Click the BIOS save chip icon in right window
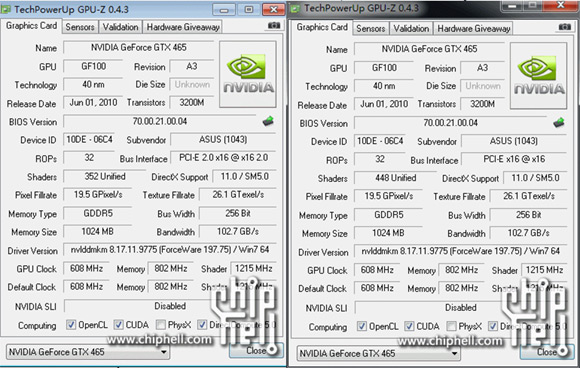580x368 pixels. click(559, 122)
